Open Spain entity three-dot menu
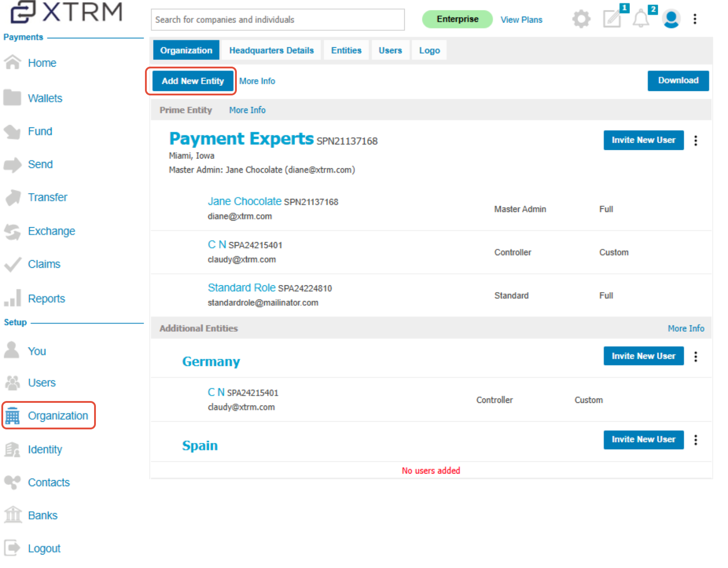 696,440
